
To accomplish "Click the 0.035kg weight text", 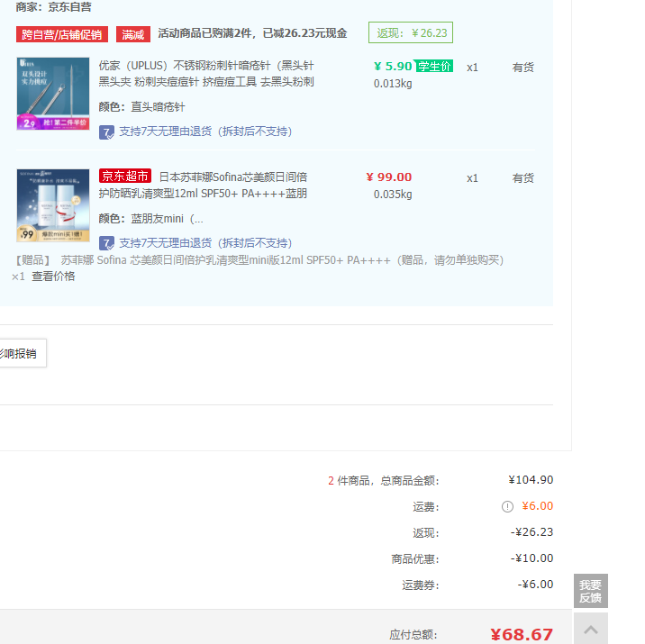I will [x=393, y=195].
